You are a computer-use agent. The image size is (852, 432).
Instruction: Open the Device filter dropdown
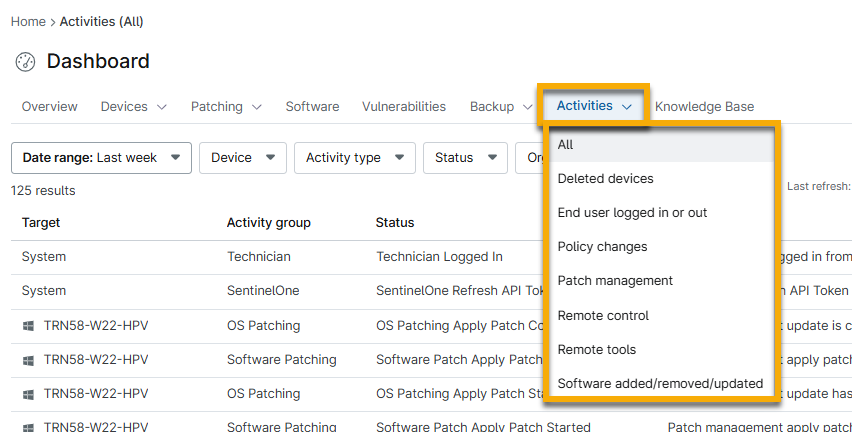tap(242, 157)
